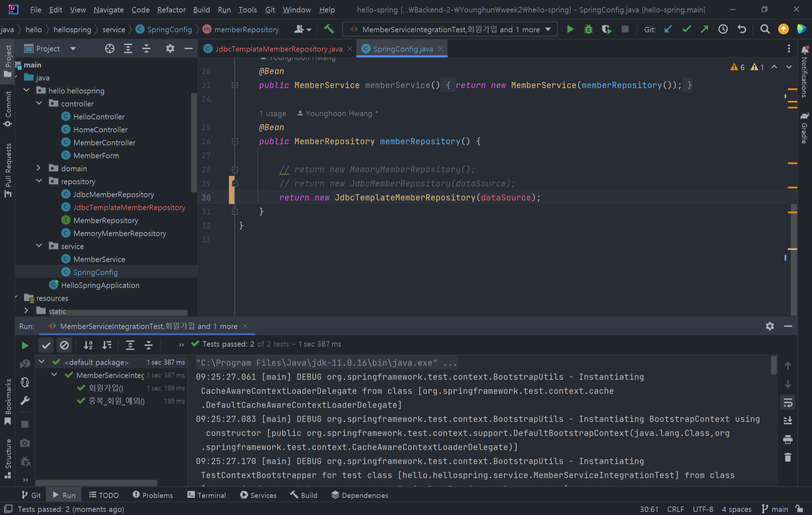812x515 pixels.
Task: Toggle Show Passed tests checkmark button
Action: 46,345
